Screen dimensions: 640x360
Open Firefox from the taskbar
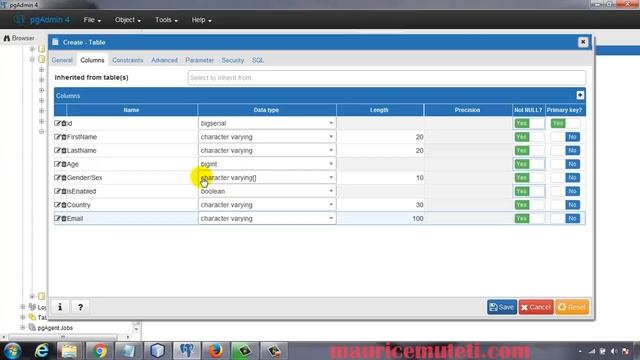click(216, 351)
